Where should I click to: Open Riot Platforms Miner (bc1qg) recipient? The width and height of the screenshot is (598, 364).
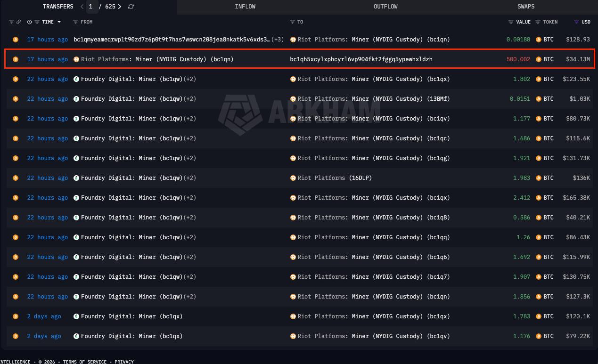pos(374,158)
